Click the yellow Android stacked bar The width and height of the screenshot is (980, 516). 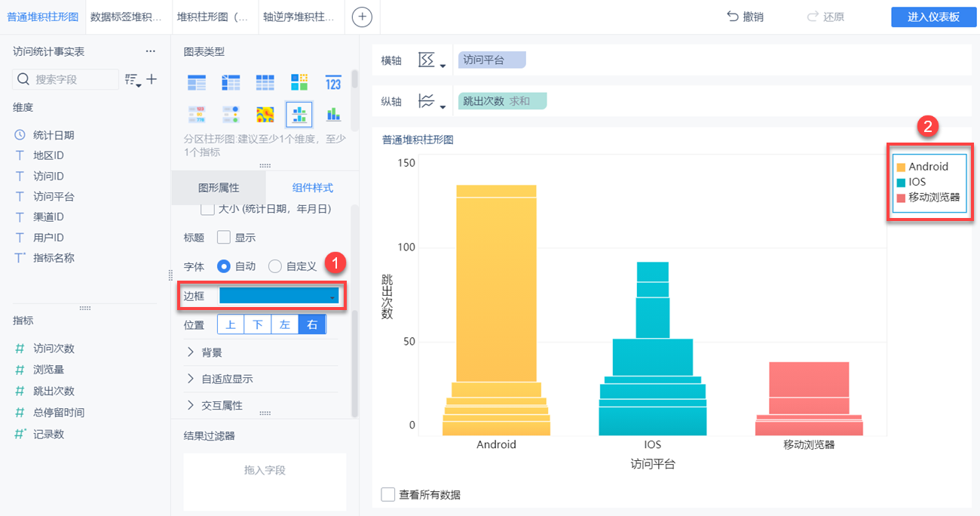point(496,310)
